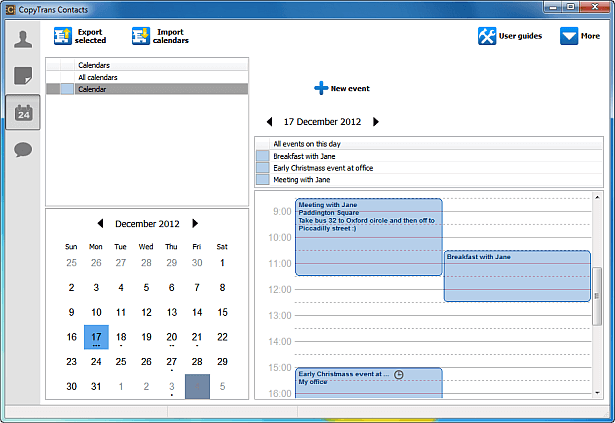615x423 pixels.
Task: Minimize the CopyTrans Contacts window
Action: point(553,7)
